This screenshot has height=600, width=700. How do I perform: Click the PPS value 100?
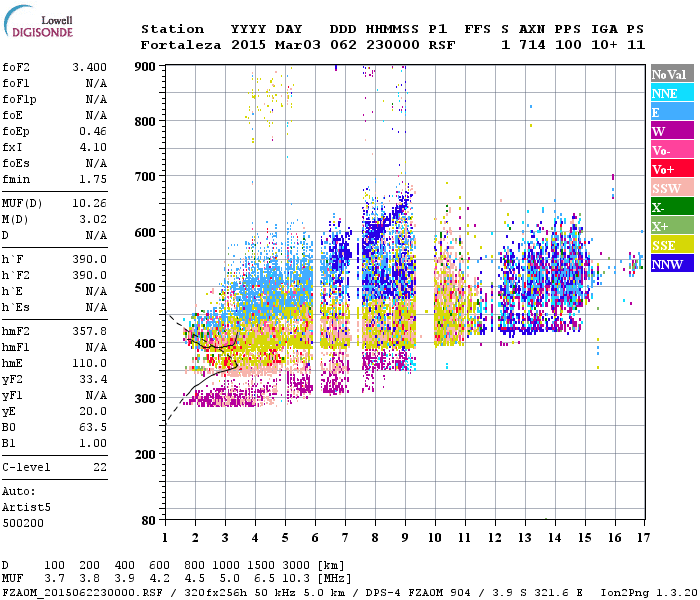(568, 45)
